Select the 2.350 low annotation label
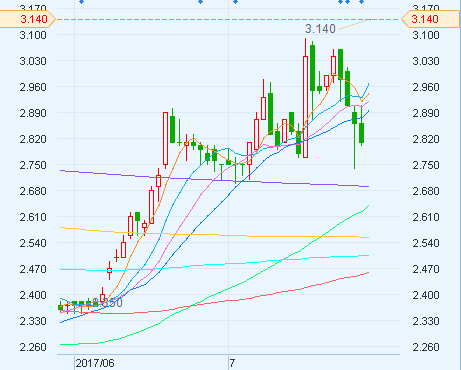Image resolution: width=461 pixels, height=370 pixels. coord(108,303)
